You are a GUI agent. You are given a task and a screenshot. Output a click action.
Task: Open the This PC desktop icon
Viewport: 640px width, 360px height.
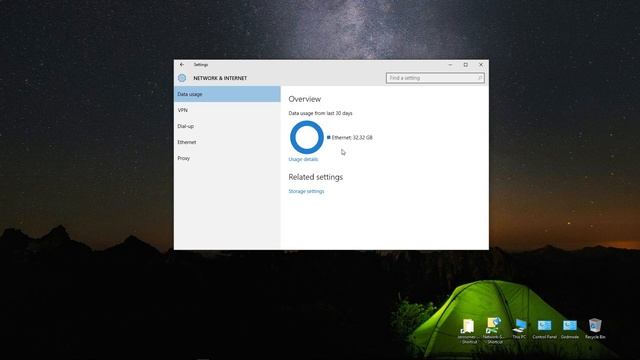[519, 329]
